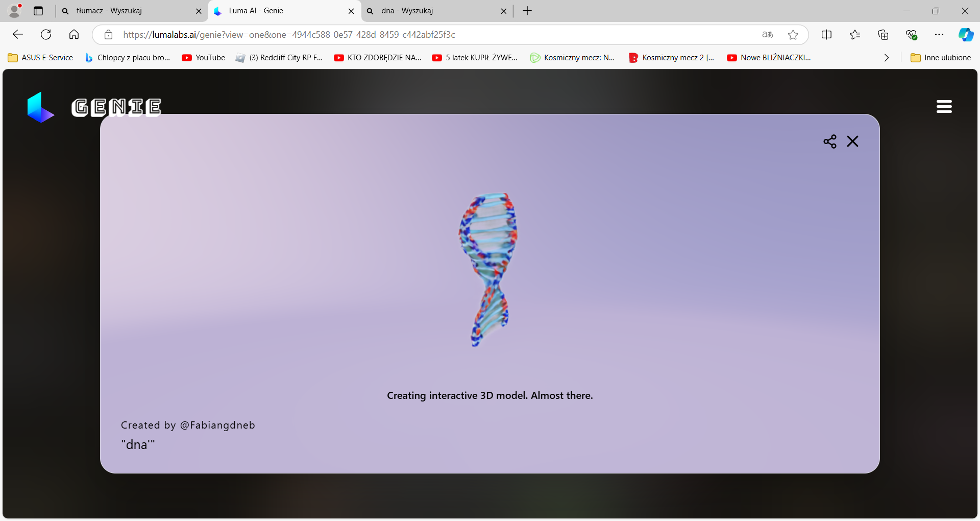Close the 'dna - Wyszukaj' tab
Screen dimensions: 980x521
click(x=504, y=11)
